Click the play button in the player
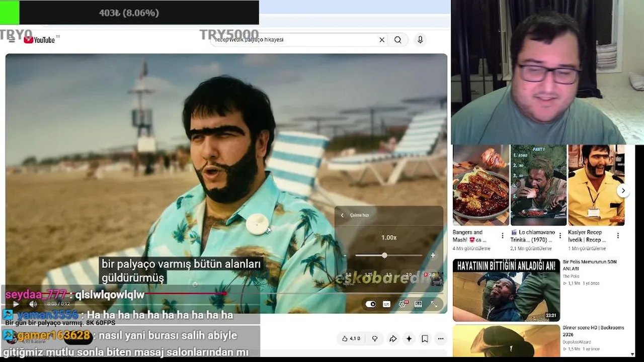The width and height of the screenshot is (644, 362). [16, 304]
